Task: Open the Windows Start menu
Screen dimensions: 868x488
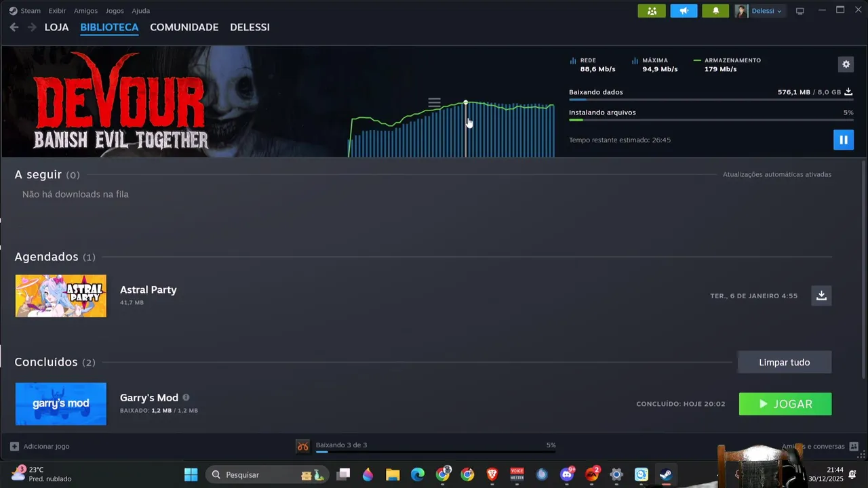Action: [x=191, y=474]
